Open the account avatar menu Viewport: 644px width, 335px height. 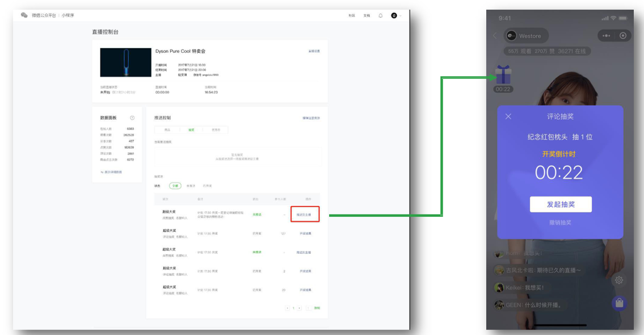point(394,15)
